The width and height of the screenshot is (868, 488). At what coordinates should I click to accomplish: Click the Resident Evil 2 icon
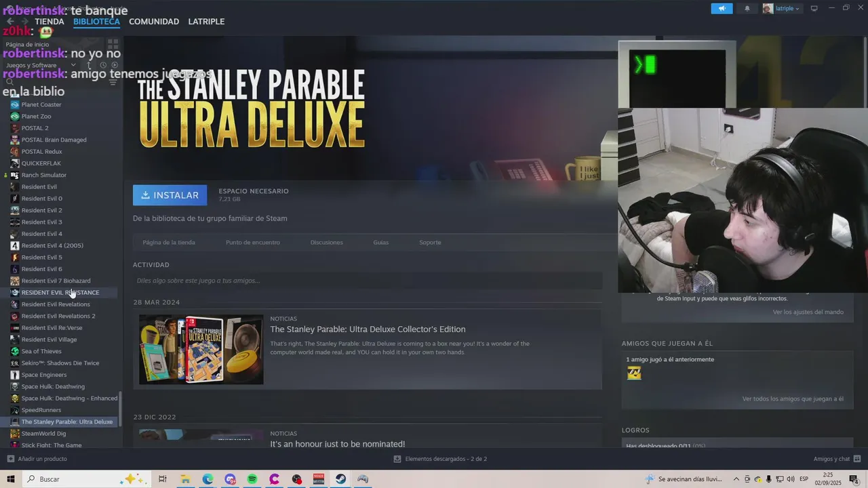[x=15, y=210]
